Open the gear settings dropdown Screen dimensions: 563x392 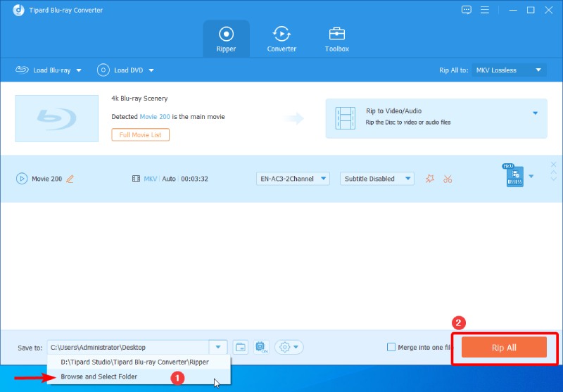[289, 347]
